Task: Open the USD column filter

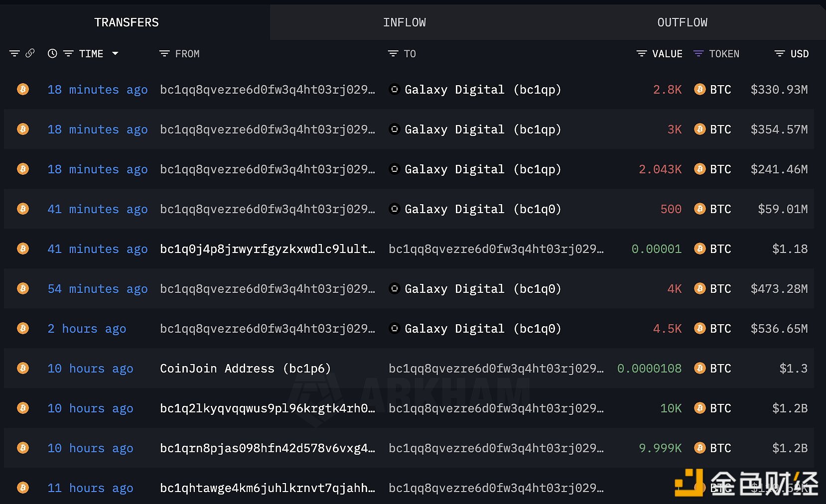Action: (780, 53)
